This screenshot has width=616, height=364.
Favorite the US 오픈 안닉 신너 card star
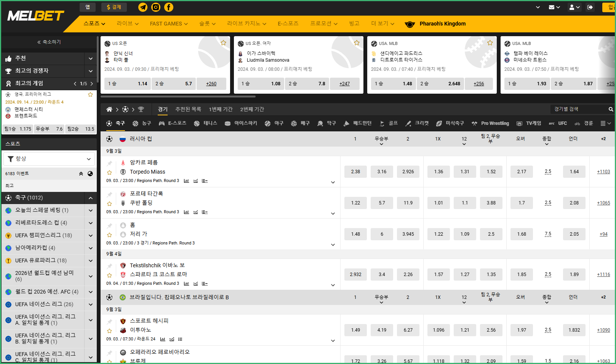[223, 43]
